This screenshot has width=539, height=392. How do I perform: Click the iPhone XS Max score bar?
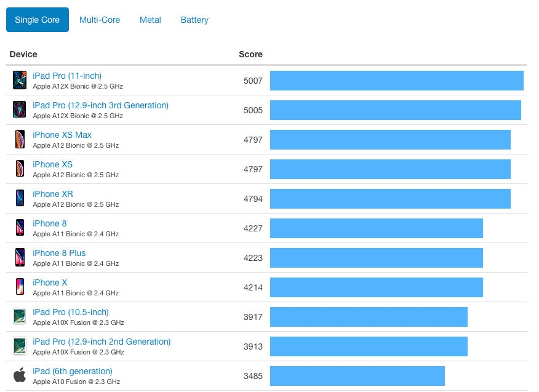point(390,140)
